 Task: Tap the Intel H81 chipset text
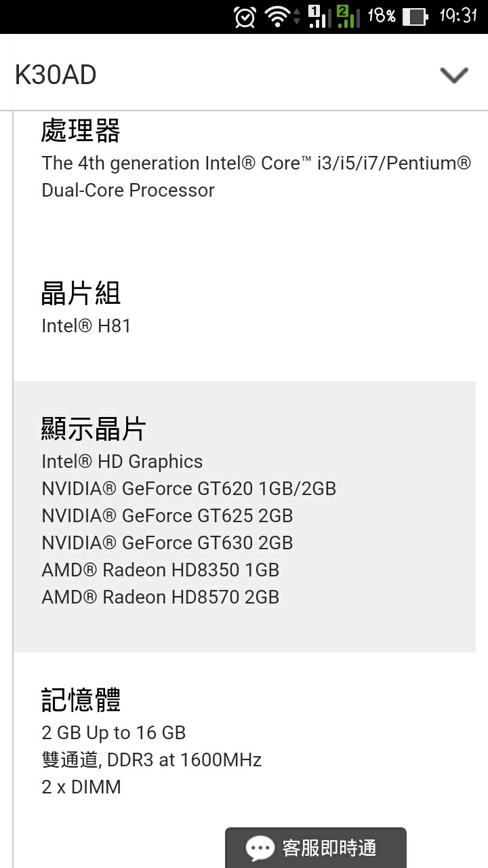tap(86, 325)
